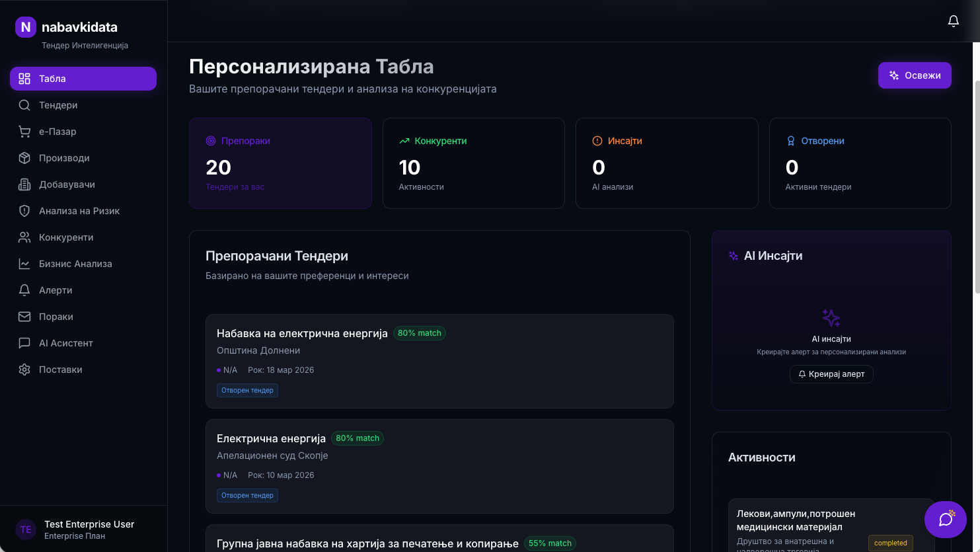Click Отворен тендер tag under Општина Долнени

pyautogui.click(x=248, y=390)
